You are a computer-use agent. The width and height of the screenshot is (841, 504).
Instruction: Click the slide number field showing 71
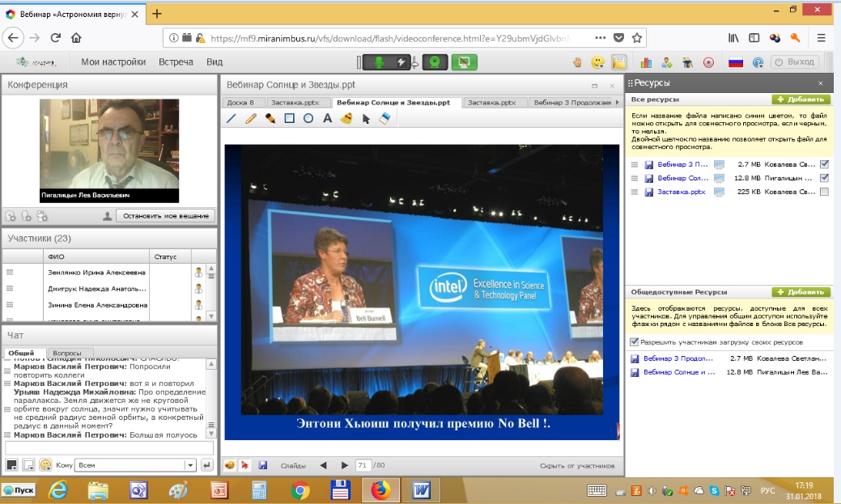coord(363,465)
